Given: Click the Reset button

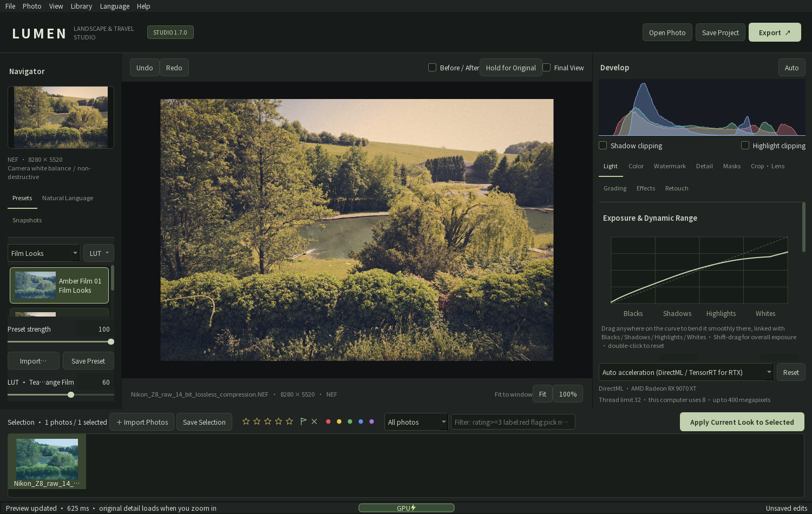Looking at the screenshot, I should coord(791,372).
